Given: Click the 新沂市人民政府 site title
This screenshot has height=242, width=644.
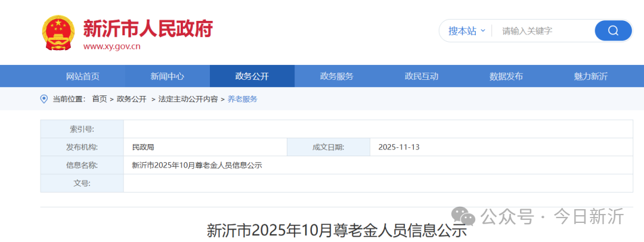Looking at the screenshot, I should [x=147, y=27].
